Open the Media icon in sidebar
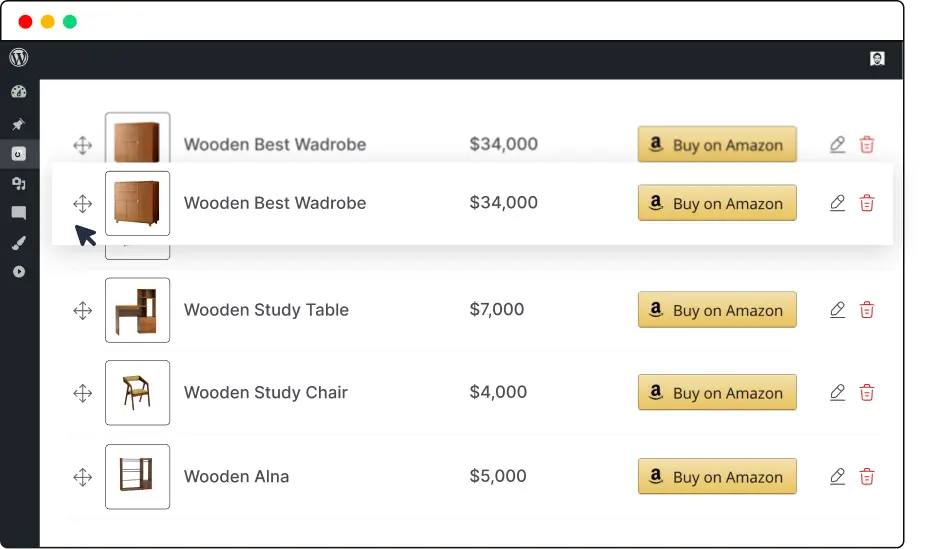Viewport: 925px width, 549px height. (x=19, y=184)
